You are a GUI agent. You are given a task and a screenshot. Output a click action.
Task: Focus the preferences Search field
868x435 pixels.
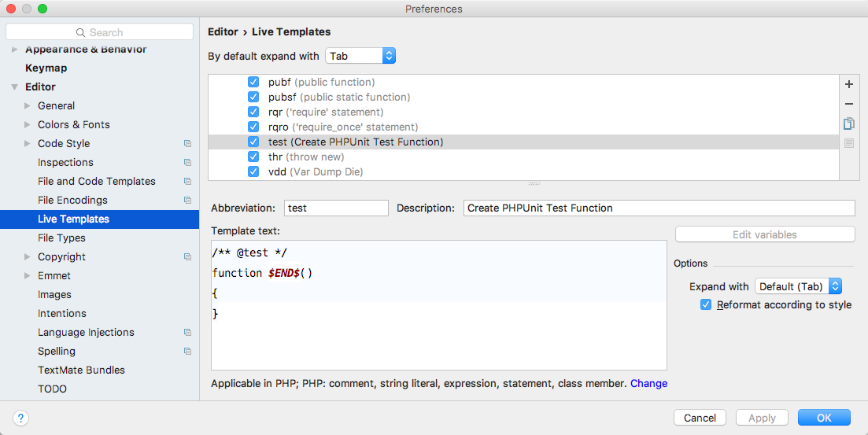(100, 32)
